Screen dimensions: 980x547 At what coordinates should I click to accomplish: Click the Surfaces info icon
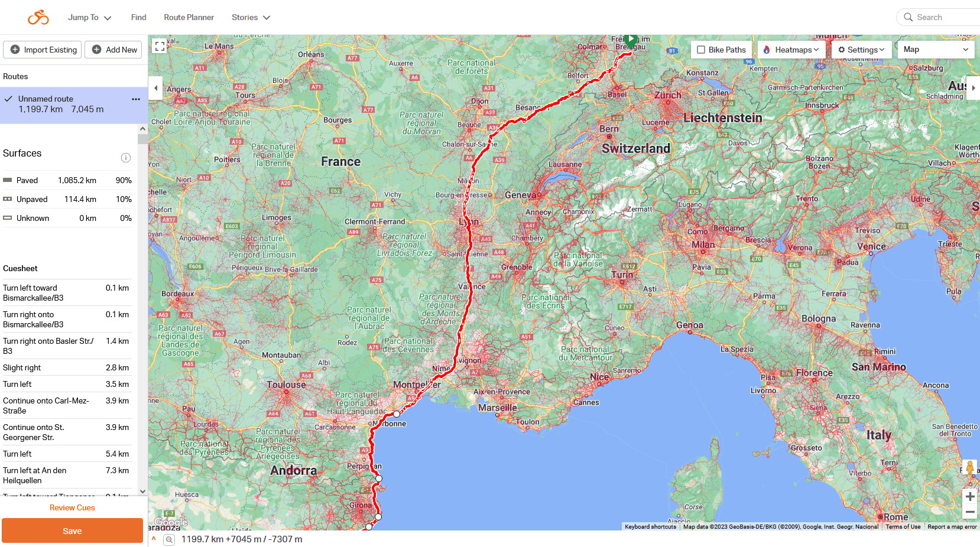125,158
